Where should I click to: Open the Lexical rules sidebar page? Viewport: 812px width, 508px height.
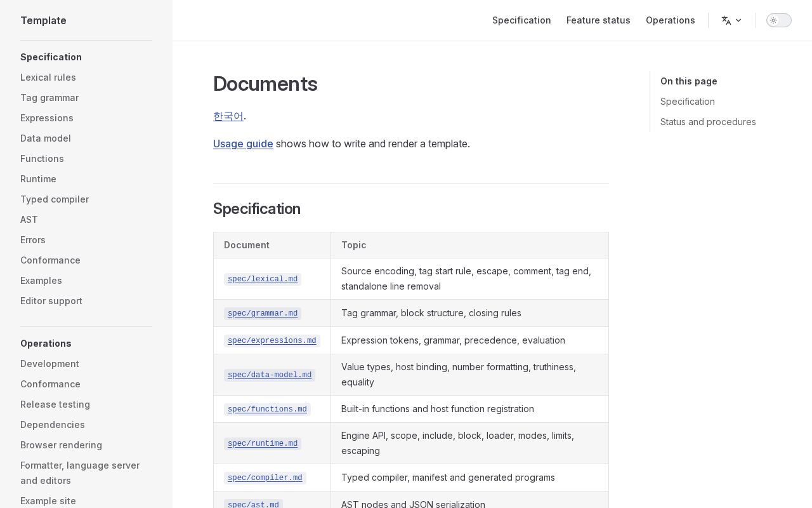[x=48, y=77]
